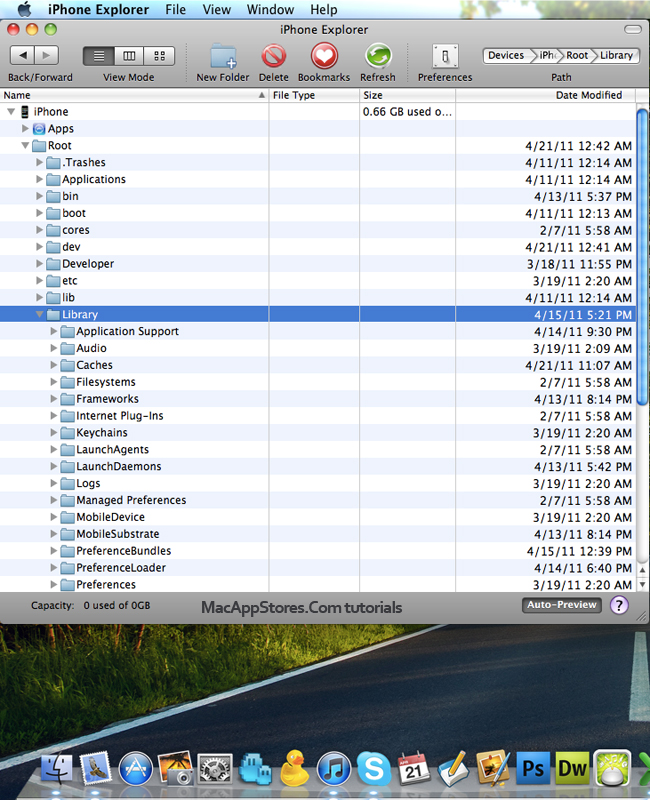Viewport: 650px width, 800px height.
Task: Open the View menu
Action: 216,9
